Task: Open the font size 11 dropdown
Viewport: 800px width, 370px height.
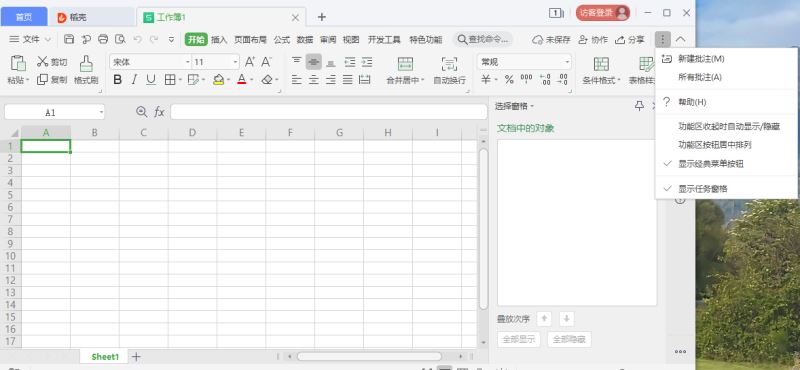Action: click(235, 62)
